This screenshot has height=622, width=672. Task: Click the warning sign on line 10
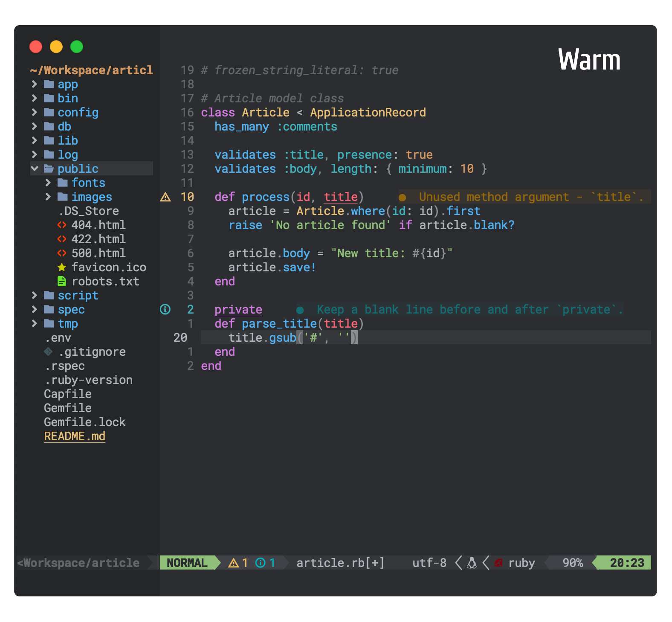[165, 197]
